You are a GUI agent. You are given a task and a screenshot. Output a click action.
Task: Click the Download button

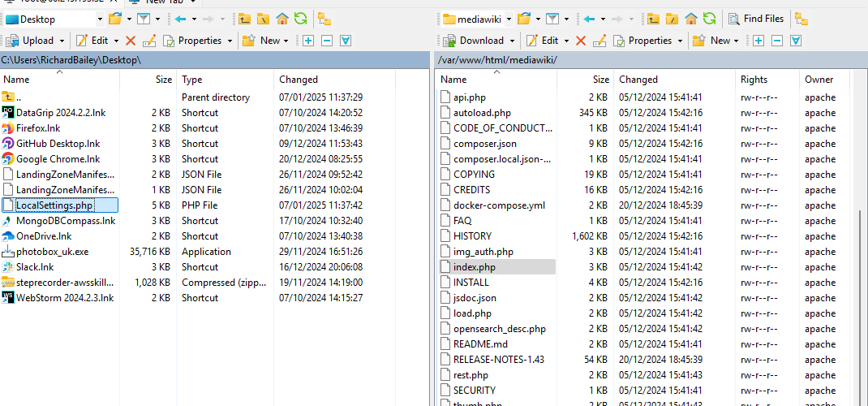click(x=475, y=41)
